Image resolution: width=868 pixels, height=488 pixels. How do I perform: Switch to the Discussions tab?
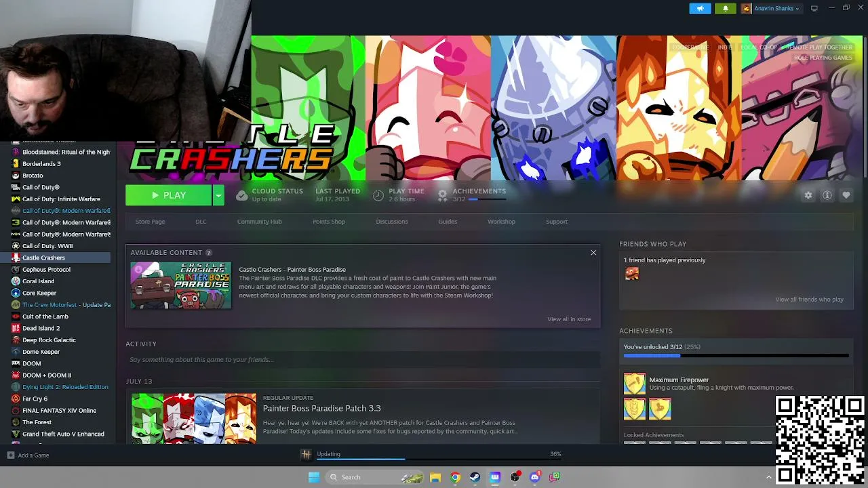tap(392, 222)
